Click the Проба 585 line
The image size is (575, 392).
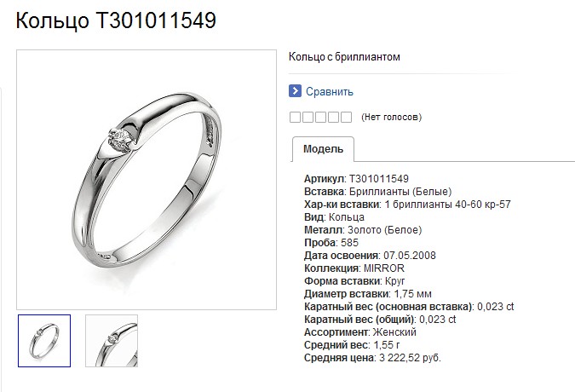click(x=331, y=243)
